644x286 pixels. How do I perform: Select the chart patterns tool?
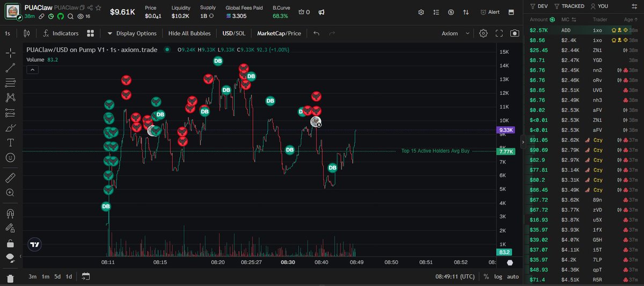[x=10, y=98]
